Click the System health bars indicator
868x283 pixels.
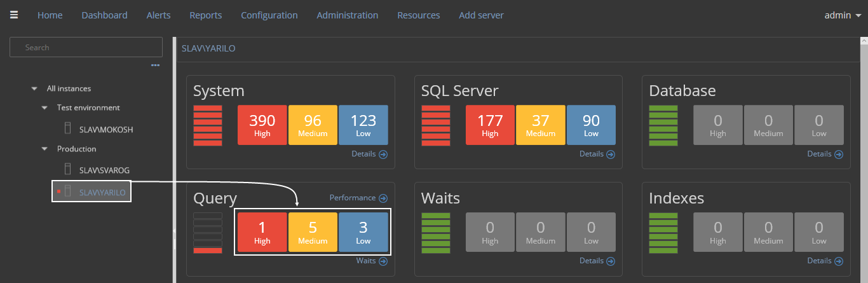coord(208,125)
